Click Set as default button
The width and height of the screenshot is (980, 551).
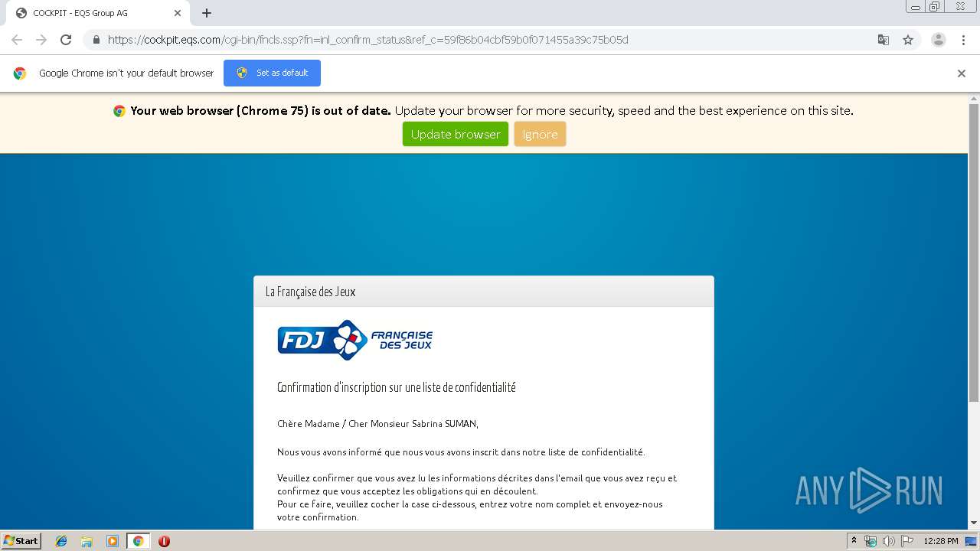[272, 73]
